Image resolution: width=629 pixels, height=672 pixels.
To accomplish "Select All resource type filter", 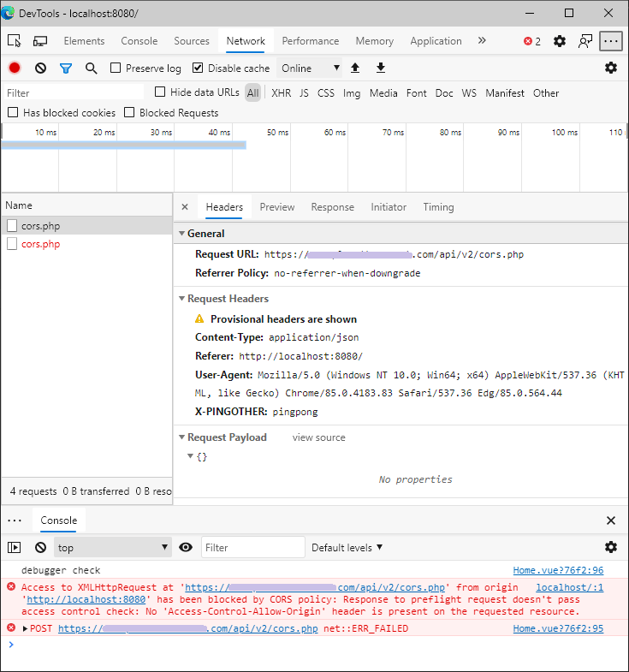I will pos(252,93).
